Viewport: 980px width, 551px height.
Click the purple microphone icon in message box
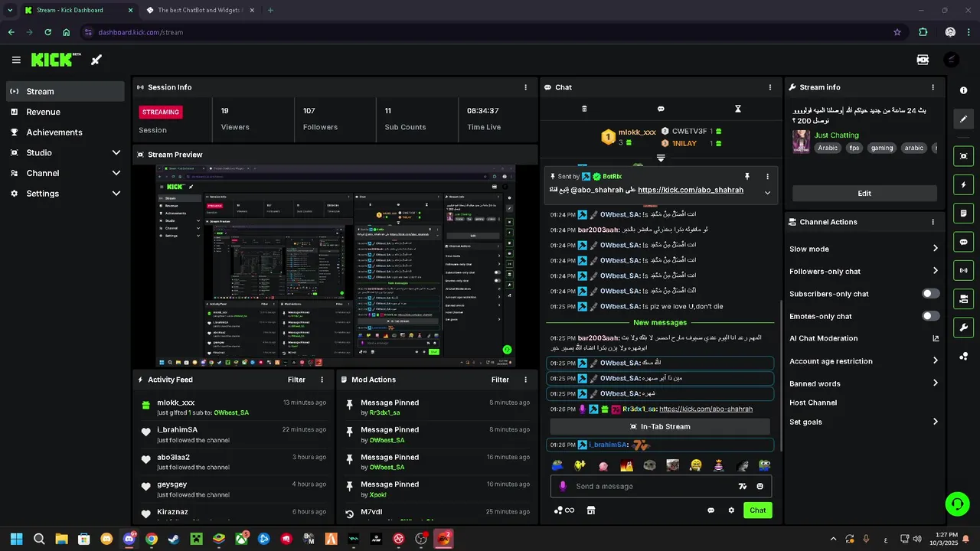(563, 486)
